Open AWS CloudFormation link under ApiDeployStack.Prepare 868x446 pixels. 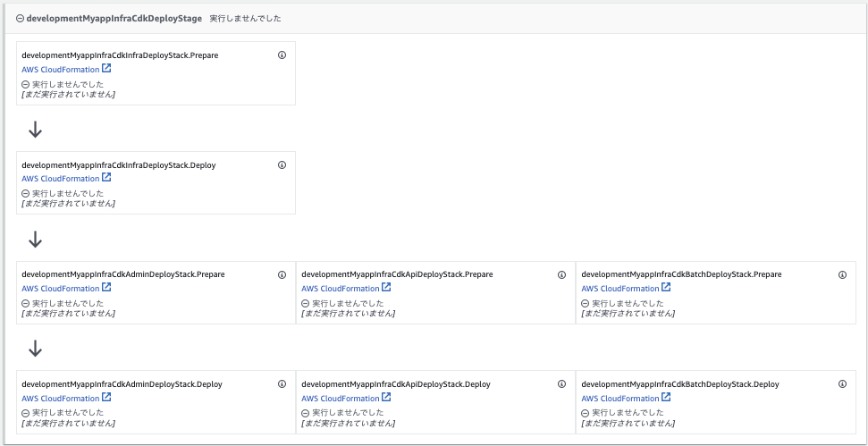347,289
